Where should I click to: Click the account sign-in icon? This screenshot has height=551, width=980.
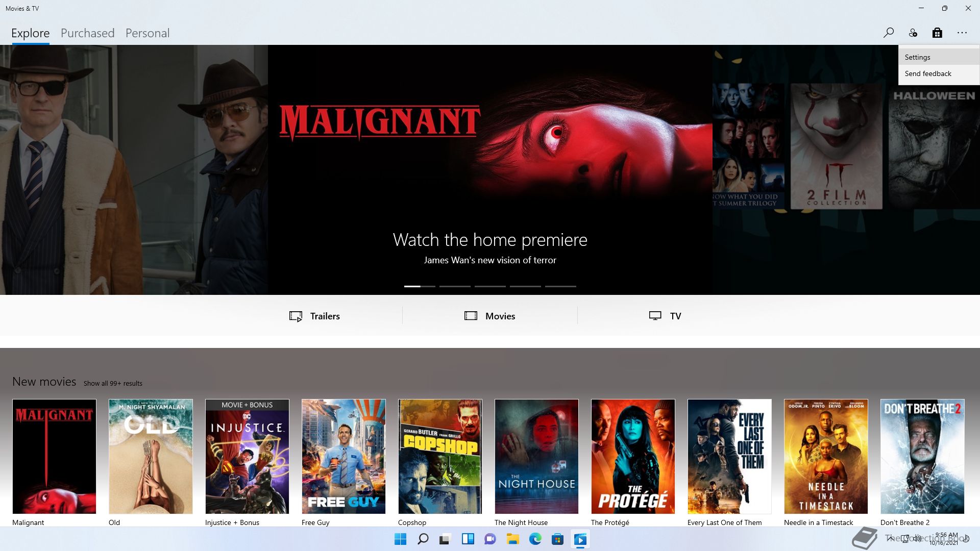click(x=913, y=33)
